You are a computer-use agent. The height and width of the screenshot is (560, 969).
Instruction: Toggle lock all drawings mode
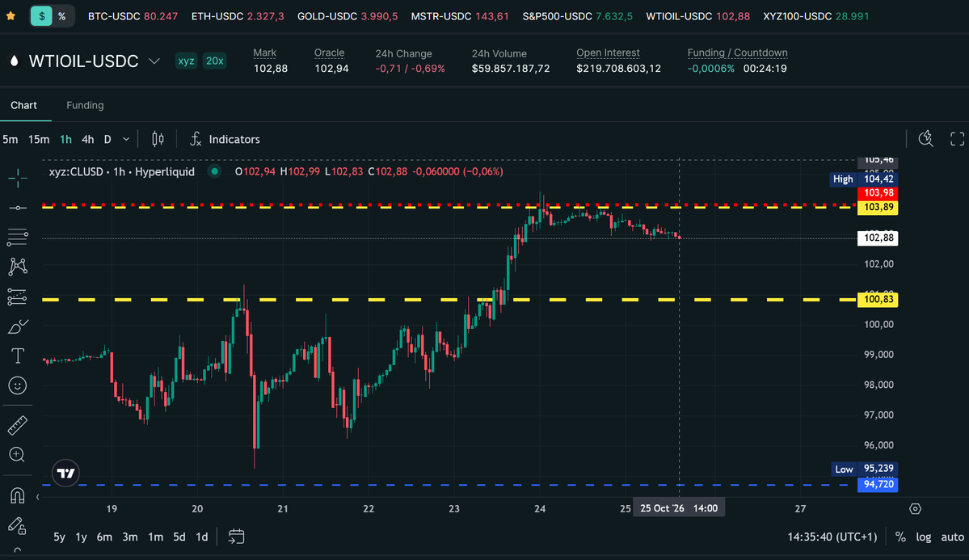point(17,526)
